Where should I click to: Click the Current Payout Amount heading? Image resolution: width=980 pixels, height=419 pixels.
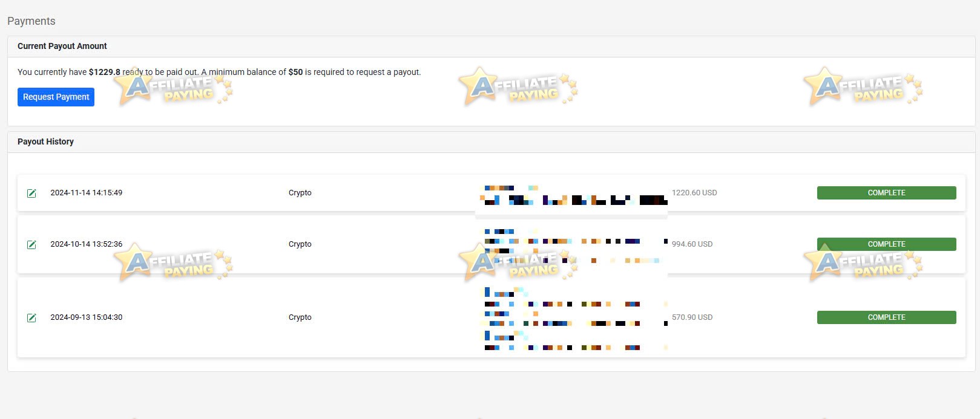[62, 46]
